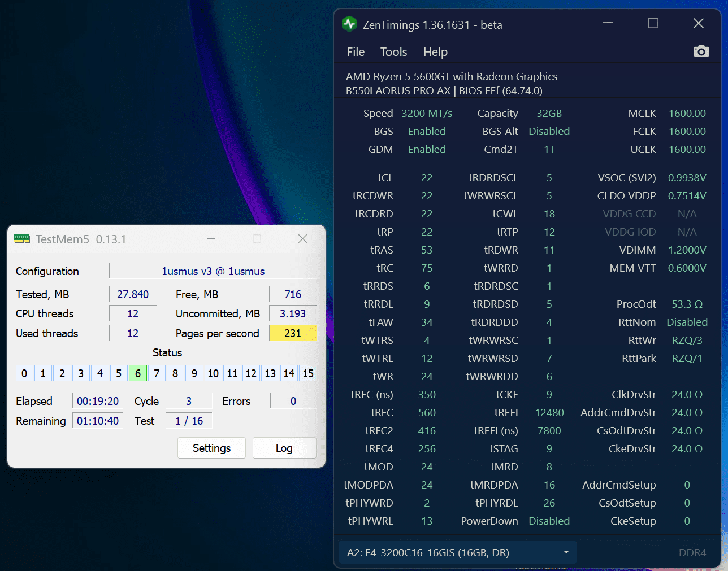Minimize the ZenTimings window
The width and height of the screenshot is (728, 571).
click(608, 23)
